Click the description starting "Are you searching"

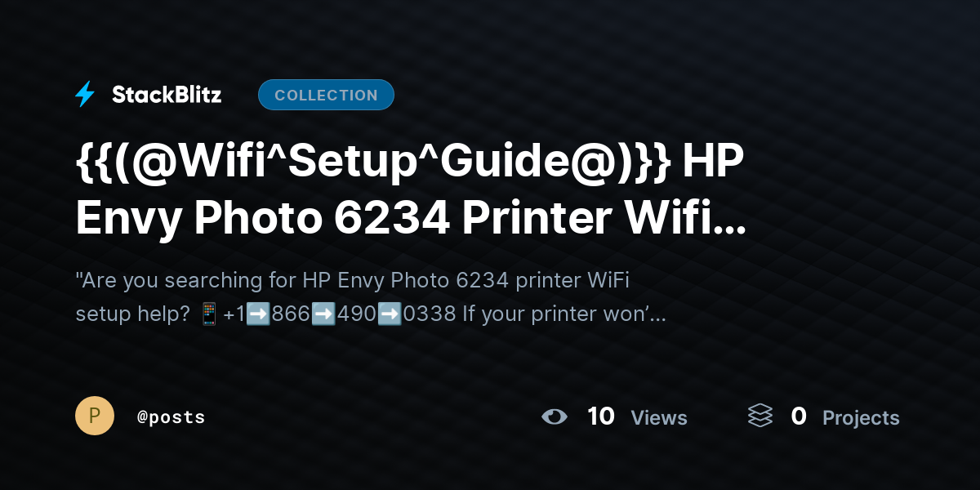(x=371, y=296)
